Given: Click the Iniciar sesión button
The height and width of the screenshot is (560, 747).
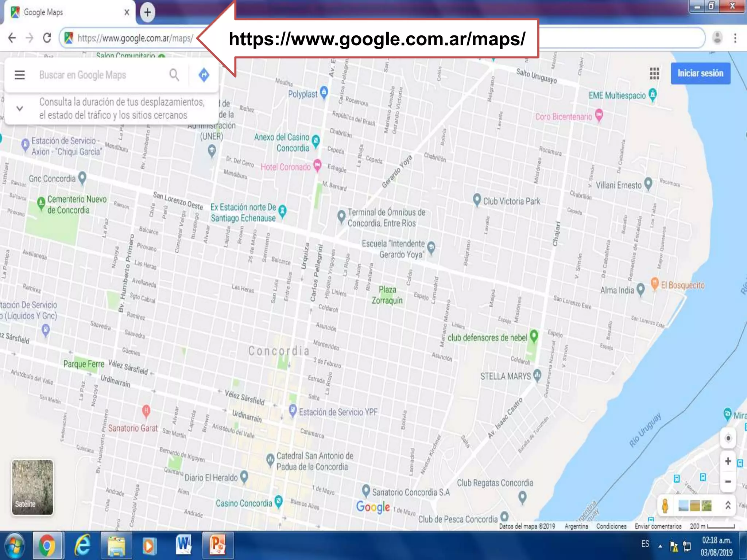Looking at the screenshot, I should [x=700, y=74].
